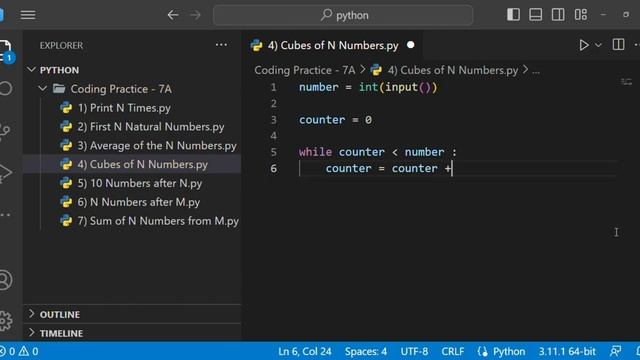The height and width of the screenshot is (360, 640).
Task: Go back with the left arrow
Action: click(x=173, y=15)
